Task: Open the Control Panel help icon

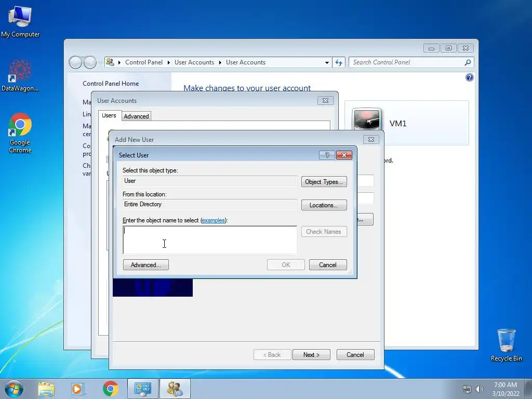Action: click(x=469, y=77)
